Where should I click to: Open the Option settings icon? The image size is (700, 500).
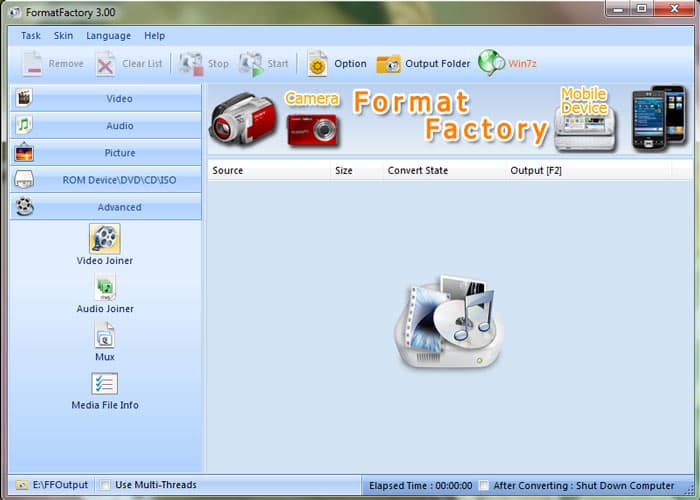(317, 64)
